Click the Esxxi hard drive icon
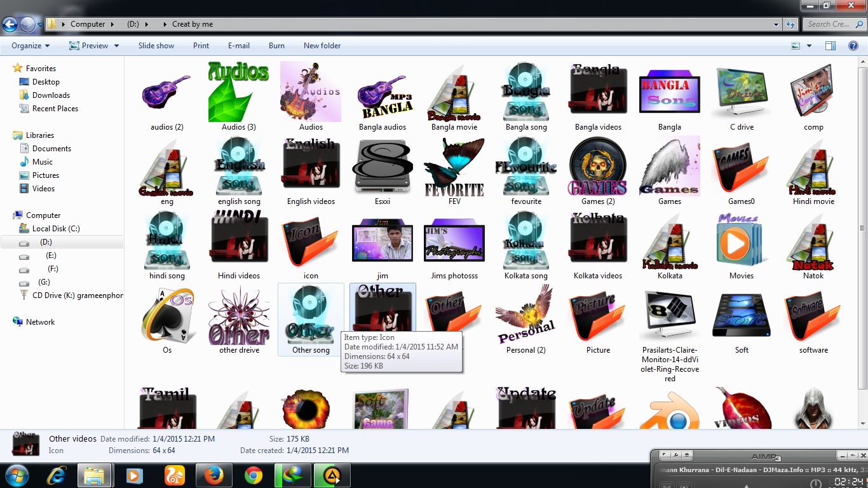The image size is (868, 488). pyautogui.click(x=383, y=167)
